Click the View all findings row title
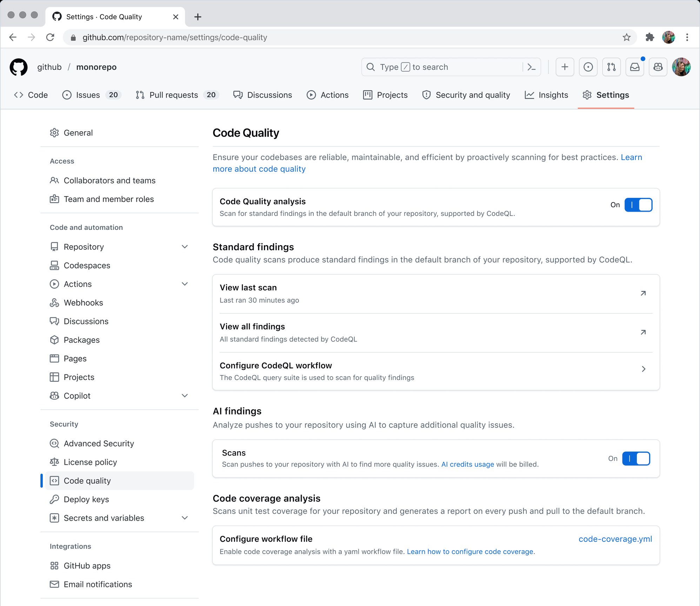700x606 pixels. (252, 327)
